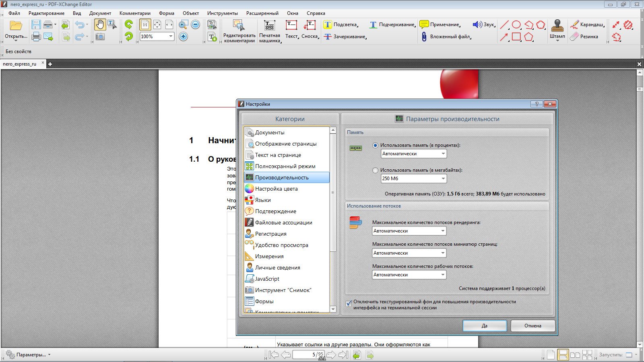Click the document vertical scrollbar down arrow

coord(640,345)
